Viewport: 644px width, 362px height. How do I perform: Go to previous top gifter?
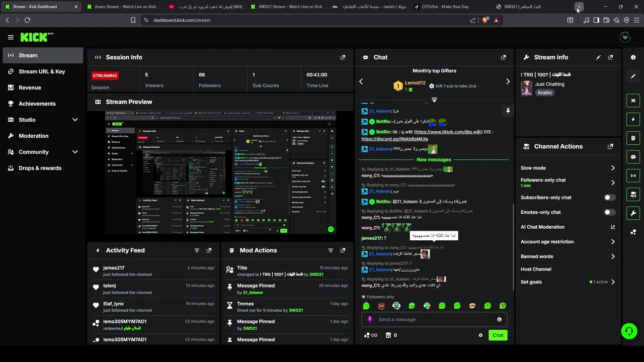(361, 81)
